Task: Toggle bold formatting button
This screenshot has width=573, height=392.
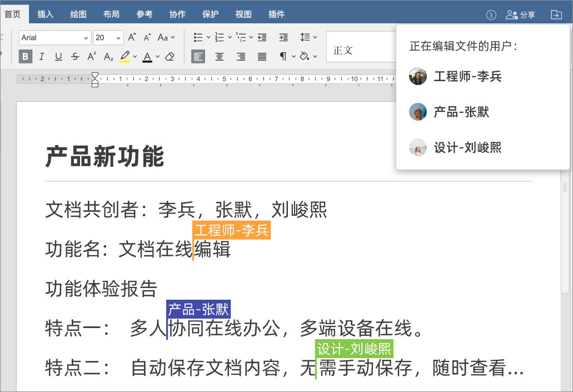Action: 26,56
